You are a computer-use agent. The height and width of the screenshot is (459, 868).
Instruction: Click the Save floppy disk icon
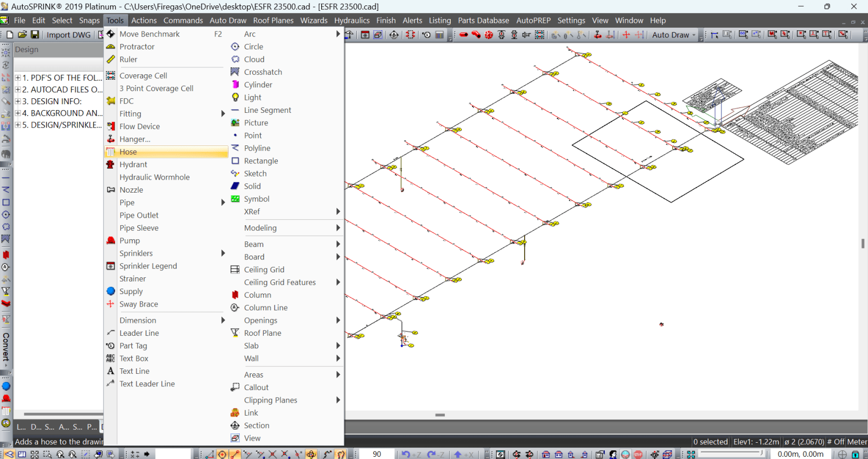point(35,34)
